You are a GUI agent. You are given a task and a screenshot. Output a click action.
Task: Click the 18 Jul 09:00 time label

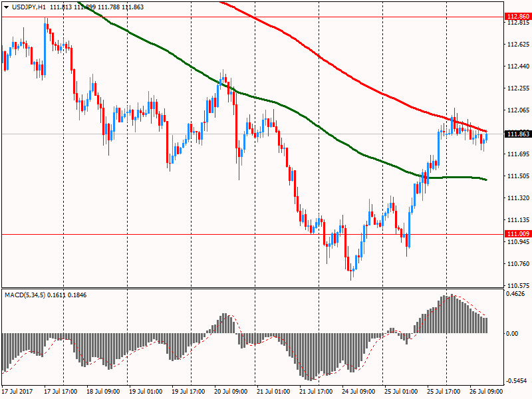tap(103, 391)
